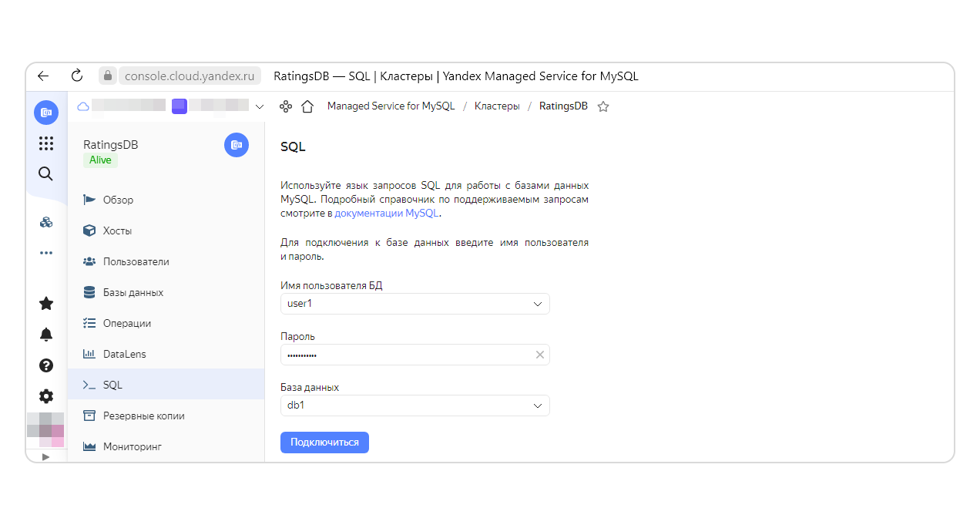This screenshot has width=980, height=525.
Task: Open DataLens from the sidebar
Action: (124, 354)
